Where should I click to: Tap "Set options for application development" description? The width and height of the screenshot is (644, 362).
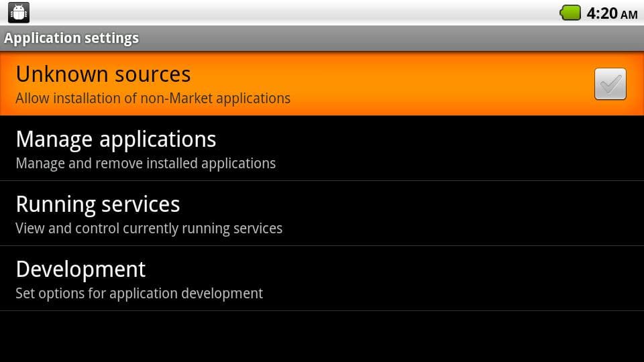139,294
